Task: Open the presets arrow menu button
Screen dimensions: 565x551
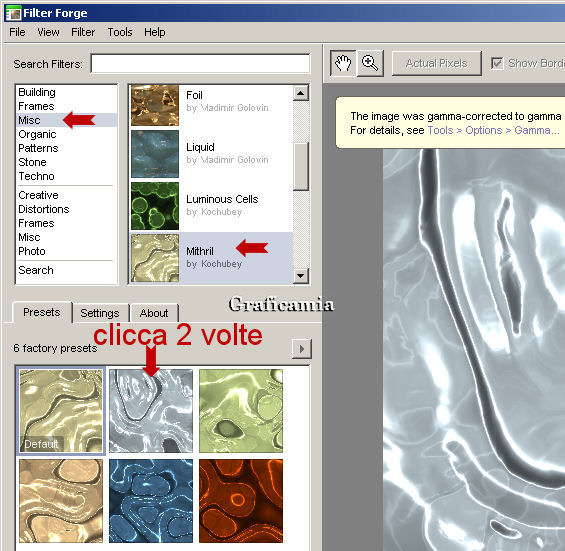Action: tap(302, 348)
